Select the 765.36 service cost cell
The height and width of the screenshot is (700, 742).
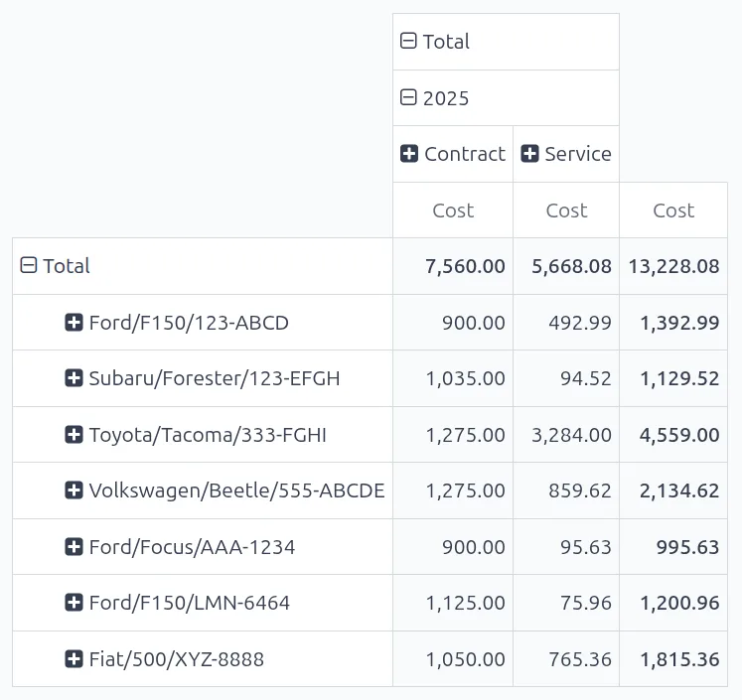click(x=566, y=659)
